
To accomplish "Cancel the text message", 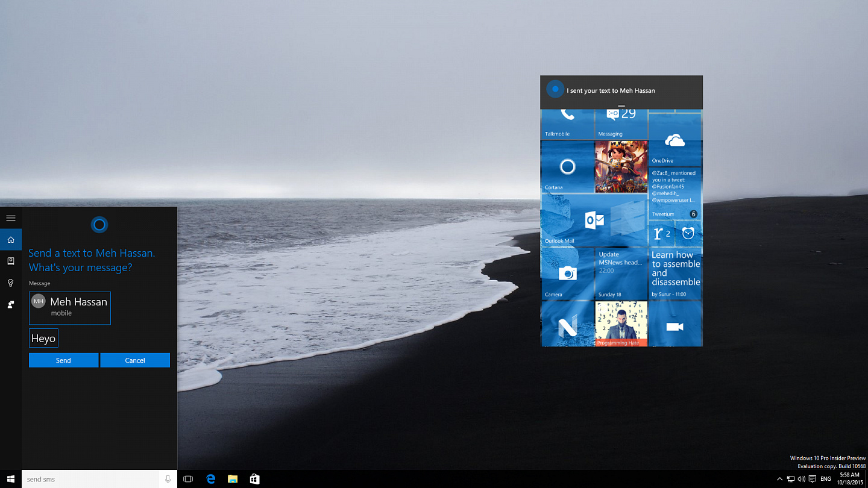I will [x=135, y=360].
